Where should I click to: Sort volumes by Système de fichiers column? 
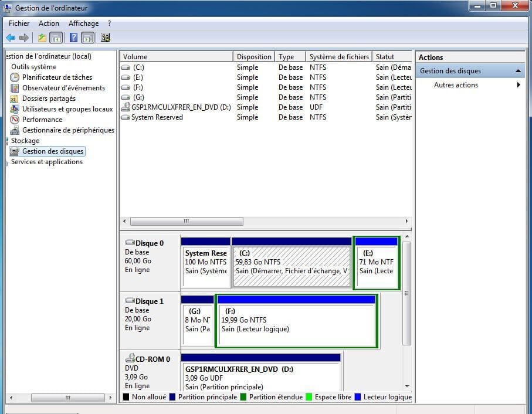coord(339,57)
